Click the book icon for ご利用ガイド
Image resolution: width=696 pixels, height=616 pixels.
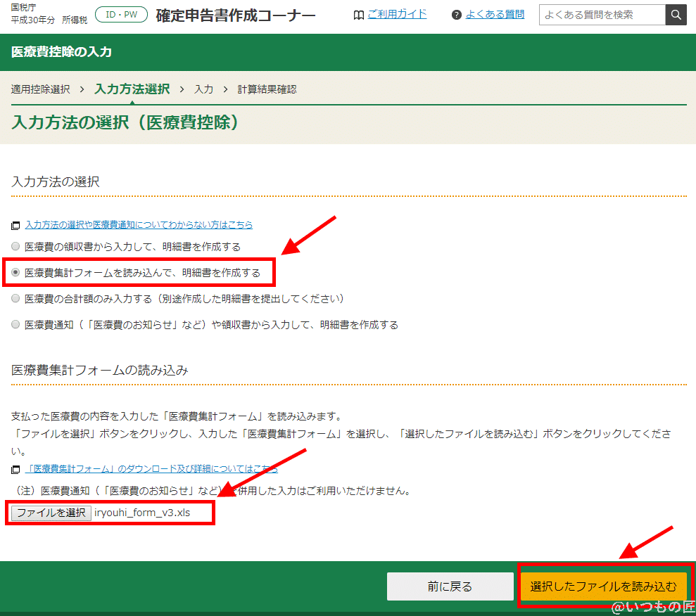click(x=359, y=15)
